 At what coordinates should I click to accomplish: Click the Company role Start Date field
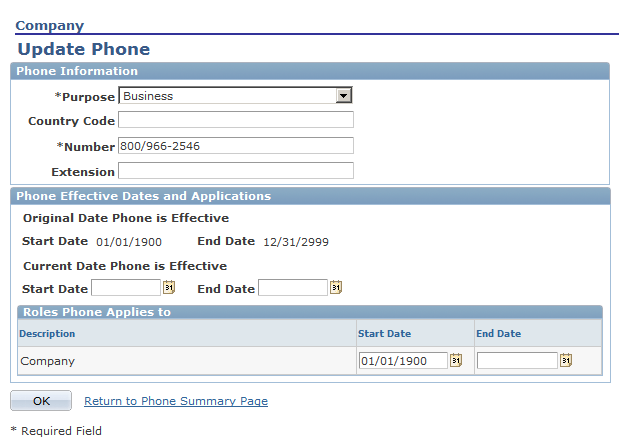pyautogui.click(x=403, y=360)
